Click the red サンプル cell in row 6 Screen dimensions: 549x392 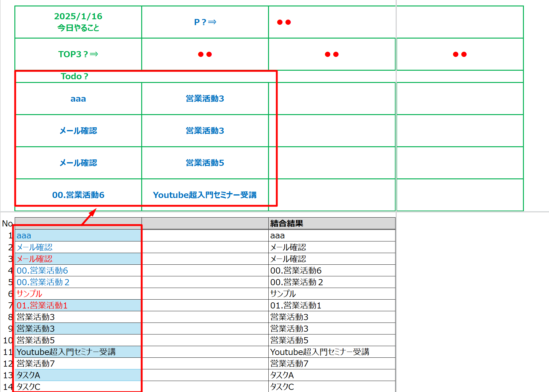point(29,294)
